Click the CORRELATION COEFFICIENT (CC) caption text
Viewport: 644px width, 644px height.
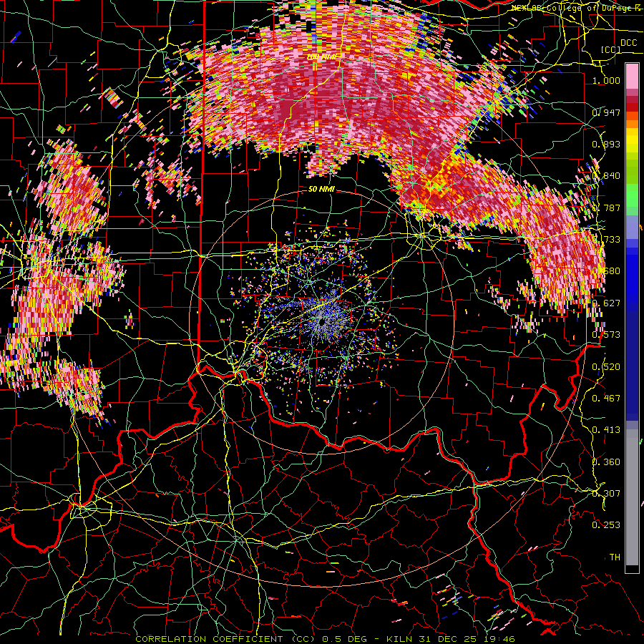click(x=225, y=639)
